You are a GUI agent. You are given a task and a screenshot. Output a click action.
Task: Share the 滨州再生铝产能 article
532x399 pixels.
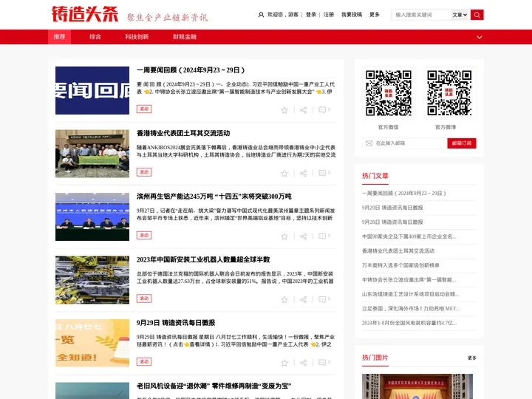(x=304, y=236)
